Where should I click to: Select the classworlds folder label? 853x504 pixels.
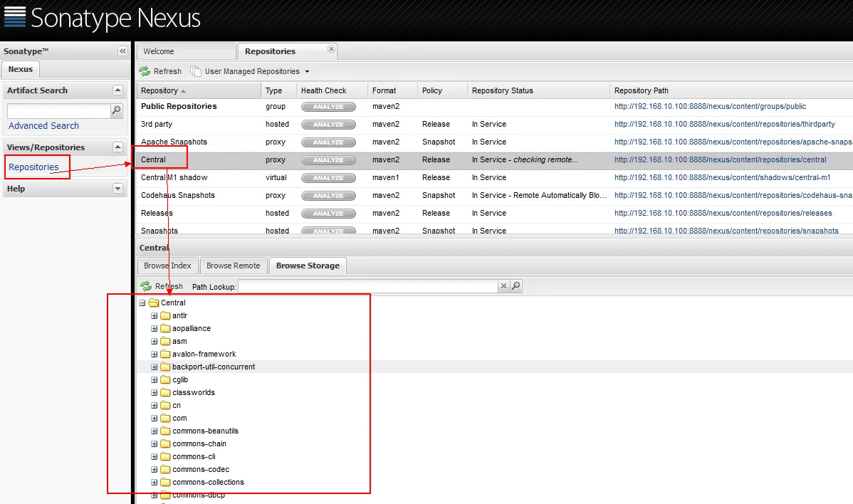(x=194, y=392)
